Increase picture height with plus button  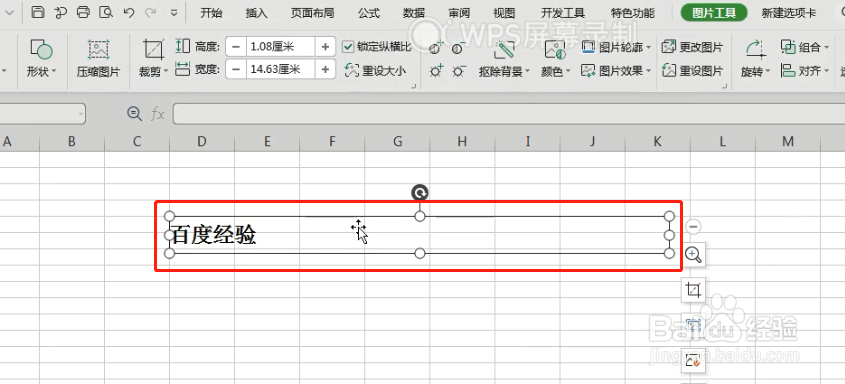(x=325, y=47)
